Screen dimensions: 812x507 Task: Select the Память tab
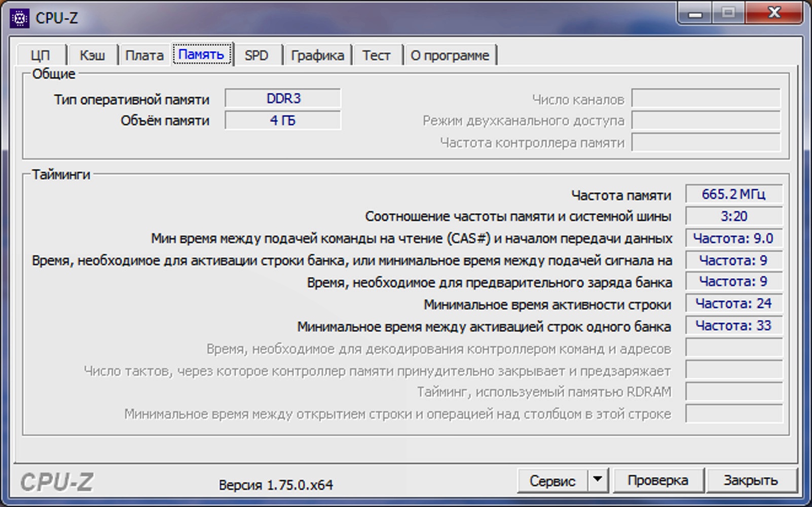tap(202, 54)
